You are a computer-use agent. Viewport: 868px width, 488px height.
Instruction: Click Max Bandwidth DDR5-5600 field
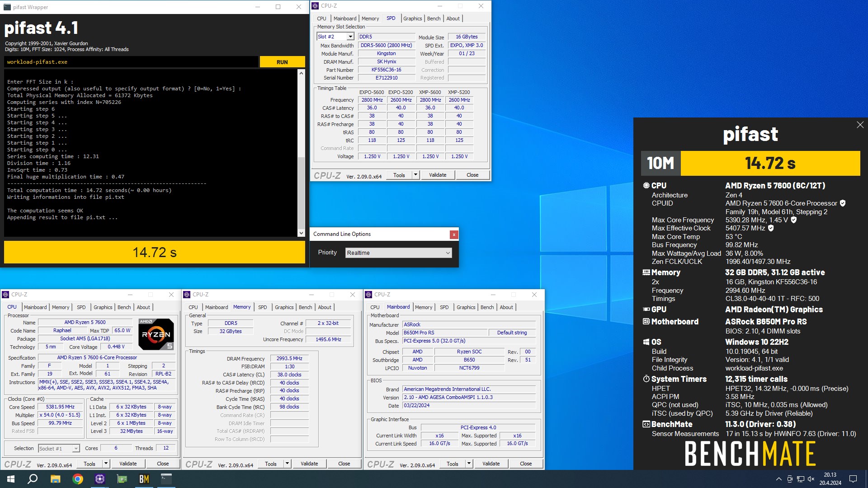387,46
